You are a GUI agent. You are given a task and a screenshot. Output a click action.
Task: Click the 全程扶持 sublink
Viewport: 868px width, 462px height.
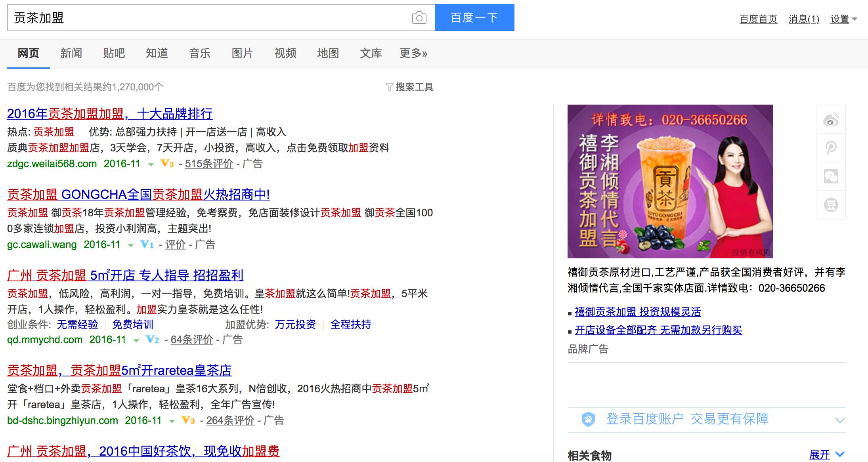(x=350, y=325)
